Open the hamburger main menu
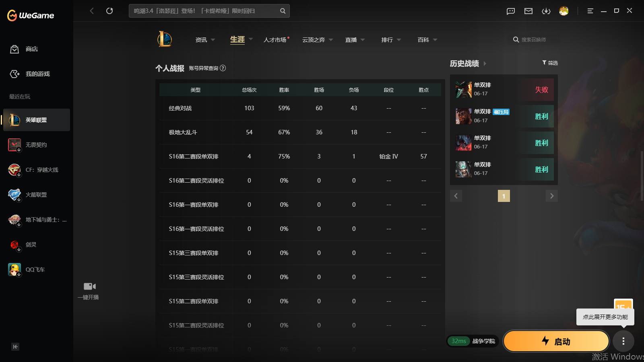 point(590,11)
